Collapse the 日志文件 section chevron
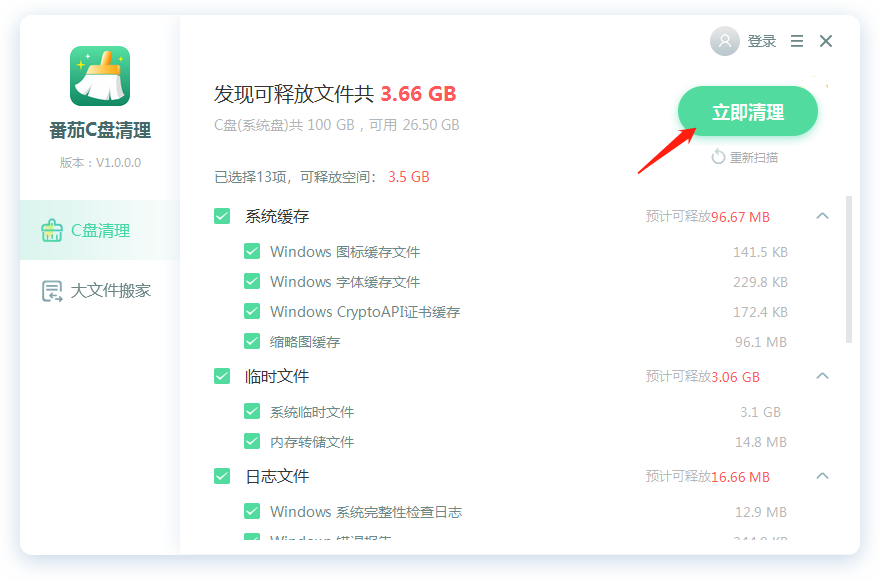Image resolution: width=880 pixels, height=580 pixels. (x=822, y=476)
